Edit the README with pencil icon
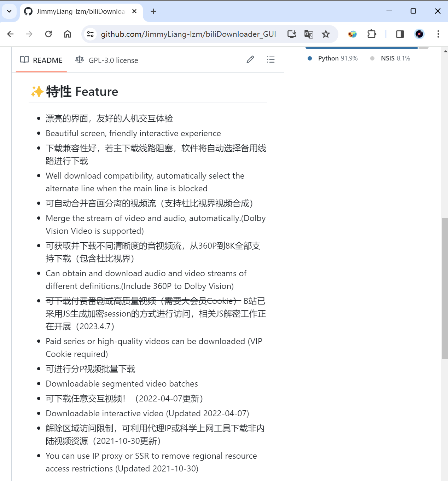This screenshot has width=448, height=481. pyautogui.click(x=250, y=59)
